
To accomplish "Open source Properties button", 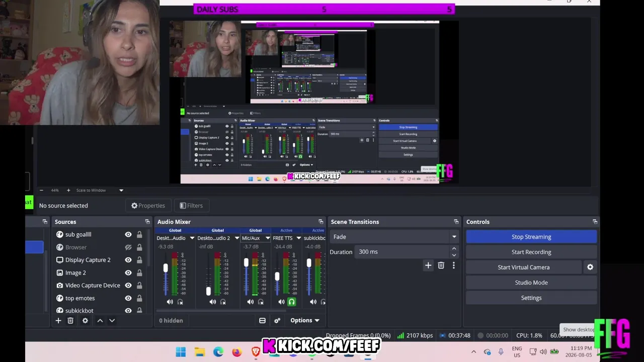I will click(x=148, y=206).
